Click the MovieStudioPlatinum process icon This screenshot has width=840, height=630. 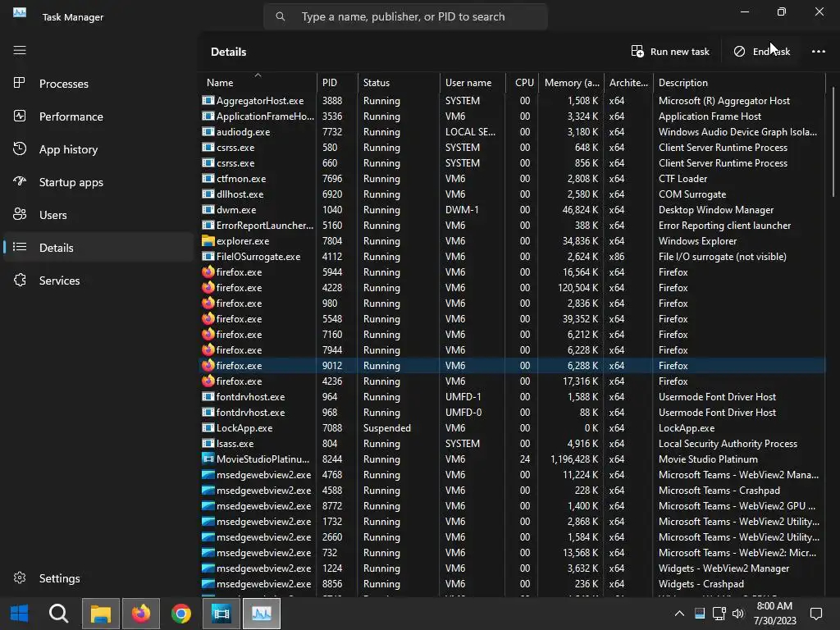coord(208,459)
